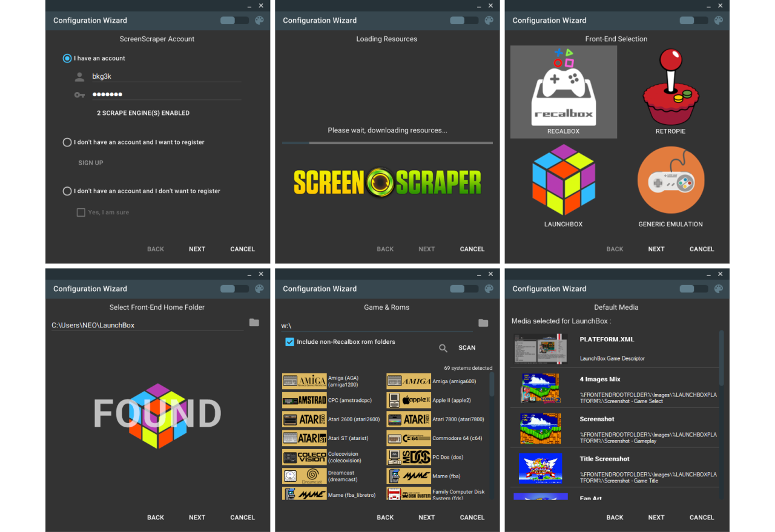This screenshot has width=775, height=532.
Task: Toggle header switch in Default Media window
Action: [x=693, y=289]
